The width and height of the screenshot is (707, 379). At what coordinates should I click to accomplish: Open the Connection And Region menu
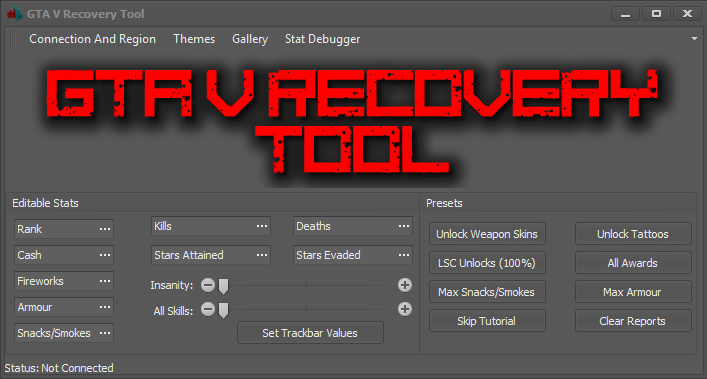[x=92, y=39]
